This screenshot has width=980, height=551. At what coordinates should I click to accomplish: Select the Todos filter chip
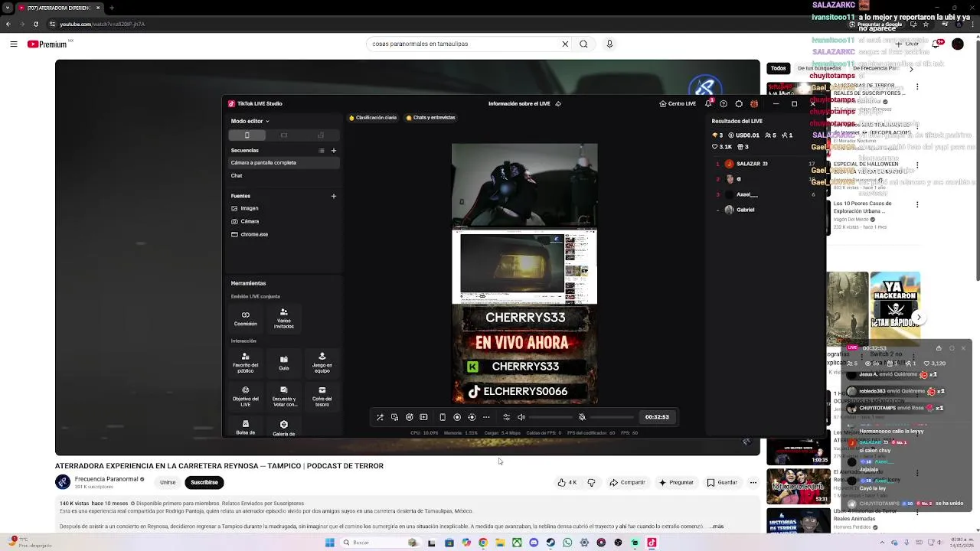point(779,68)
